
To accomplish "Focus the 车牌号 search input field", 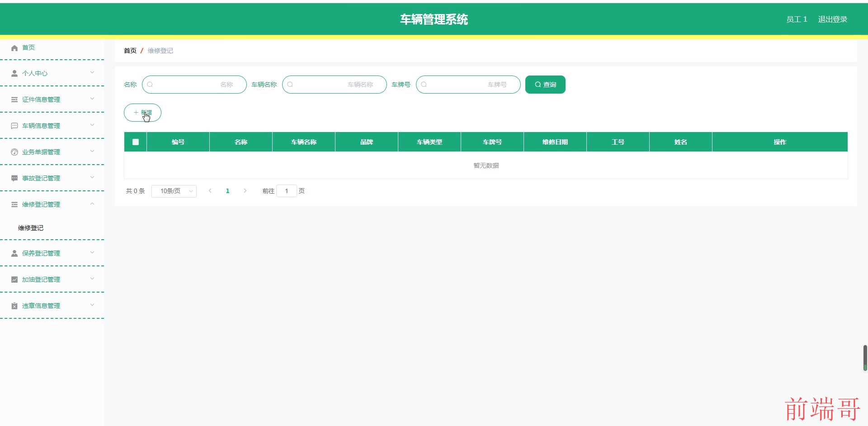I will pyautogui.click(x=468, y=85).
